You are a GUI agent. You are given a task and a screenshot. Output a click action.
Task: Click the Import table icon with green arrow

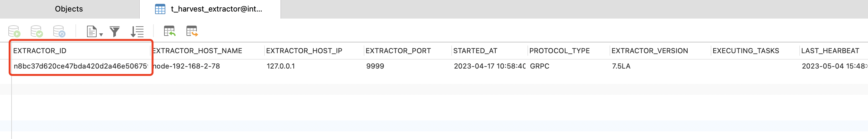(x=169, y=31)
